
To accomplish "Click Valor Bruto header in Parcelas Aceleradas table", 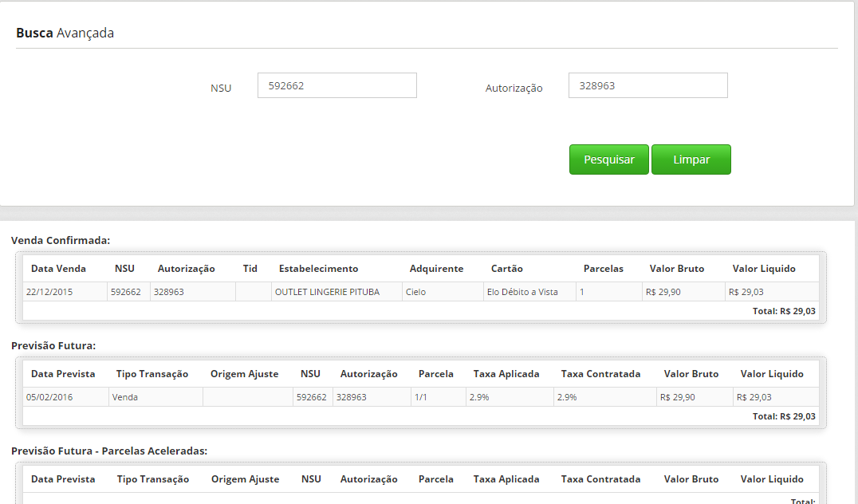I will [691, 478].
